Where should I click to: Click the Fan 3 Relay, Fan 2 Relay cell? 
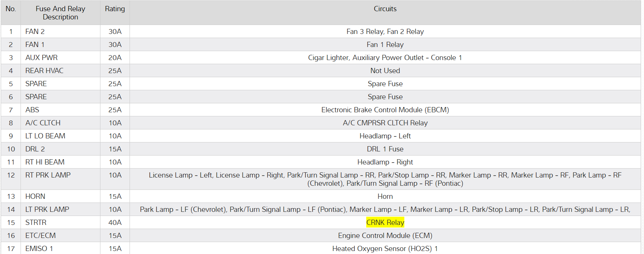coord(385,31)
